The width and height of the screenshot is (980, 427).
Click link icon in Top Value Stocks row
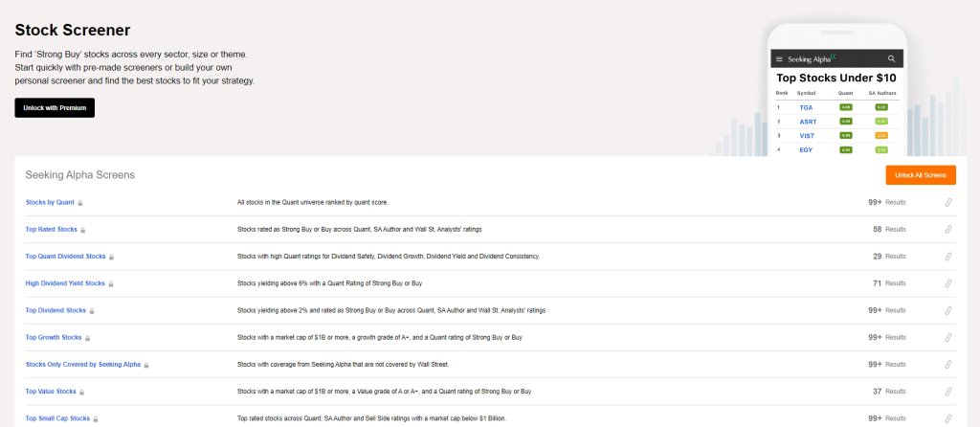click(947, 392)
